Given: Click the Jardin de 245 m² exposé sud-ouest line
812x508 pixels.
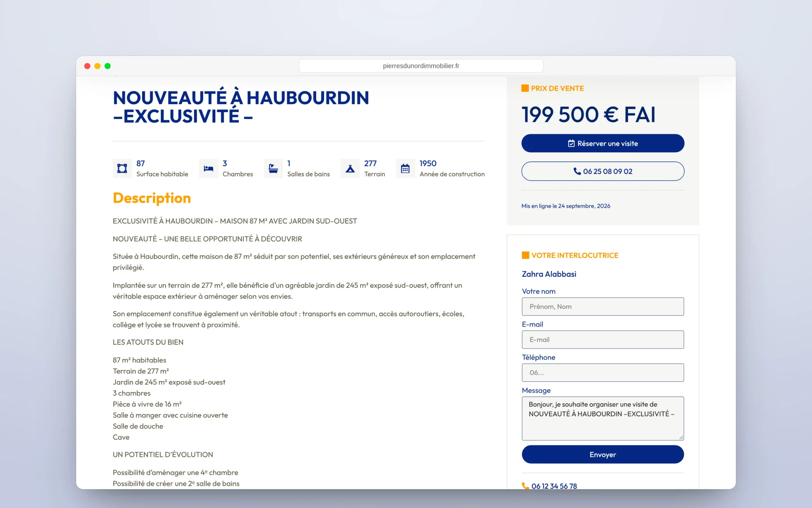Looking at the screenshot, I should tap(169, 382).
